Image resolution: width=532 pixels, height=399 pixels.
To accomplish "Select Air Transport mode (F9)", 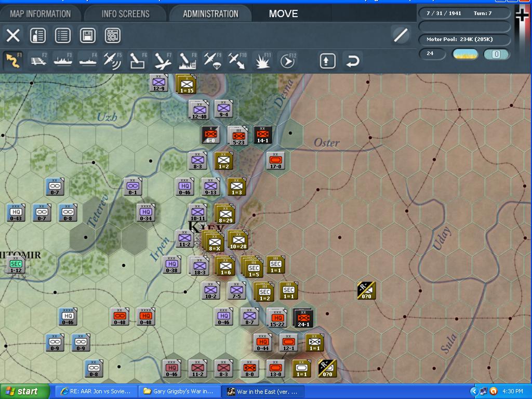I will click(212, 61).
